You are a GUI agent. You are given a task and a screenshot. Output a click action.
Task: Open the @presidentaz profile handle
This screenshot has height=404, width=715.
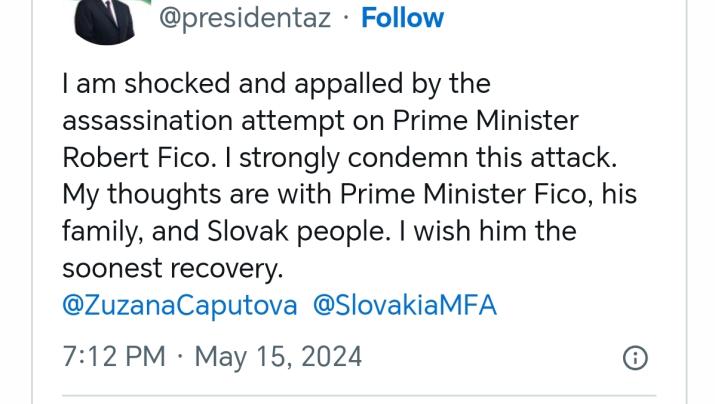click(245, 18)
